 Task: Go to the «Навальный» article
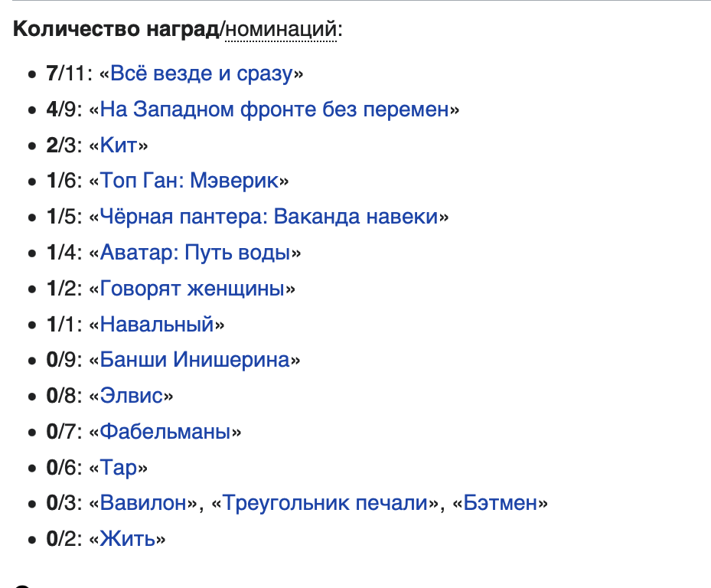click(157, 325)
